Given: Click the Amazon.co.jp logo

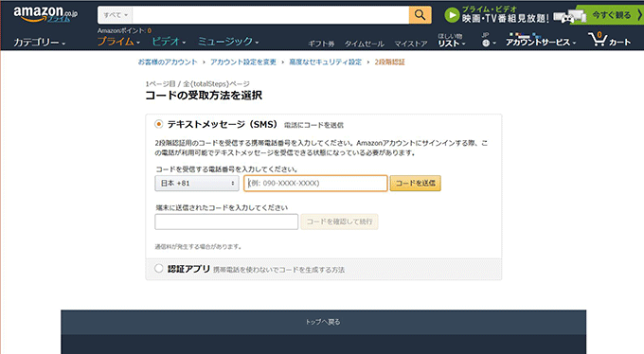Looking at the screenshot, I should click(x=45, y=14).
